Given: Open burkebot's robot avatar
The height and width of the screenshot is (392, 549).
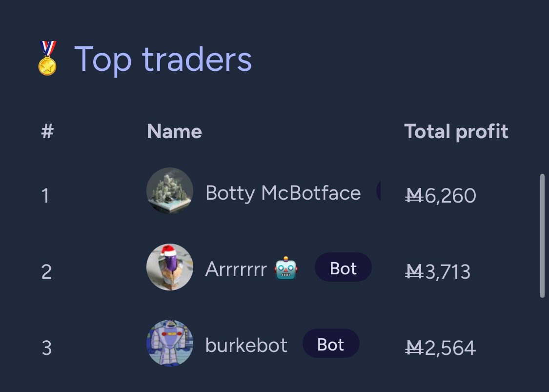Looking at the screenshot, I should [x=170, y=343].
